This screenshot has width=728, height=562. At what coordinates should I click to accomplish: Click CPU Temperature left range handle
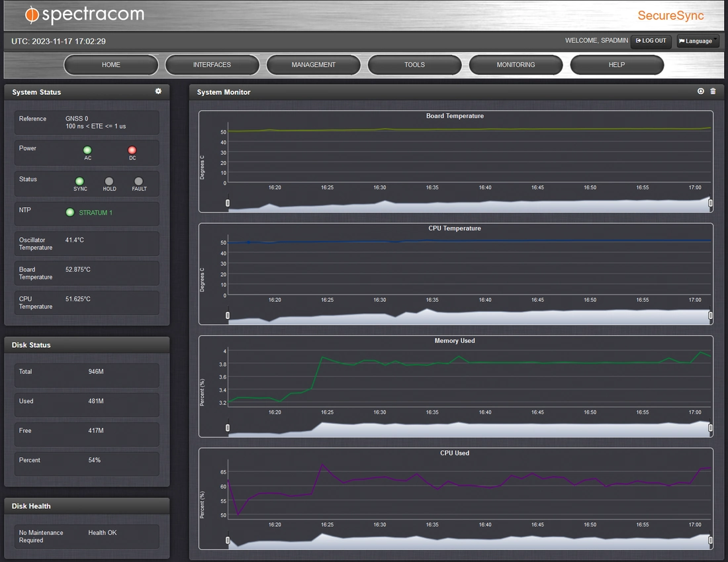click(x=228, y=315)
